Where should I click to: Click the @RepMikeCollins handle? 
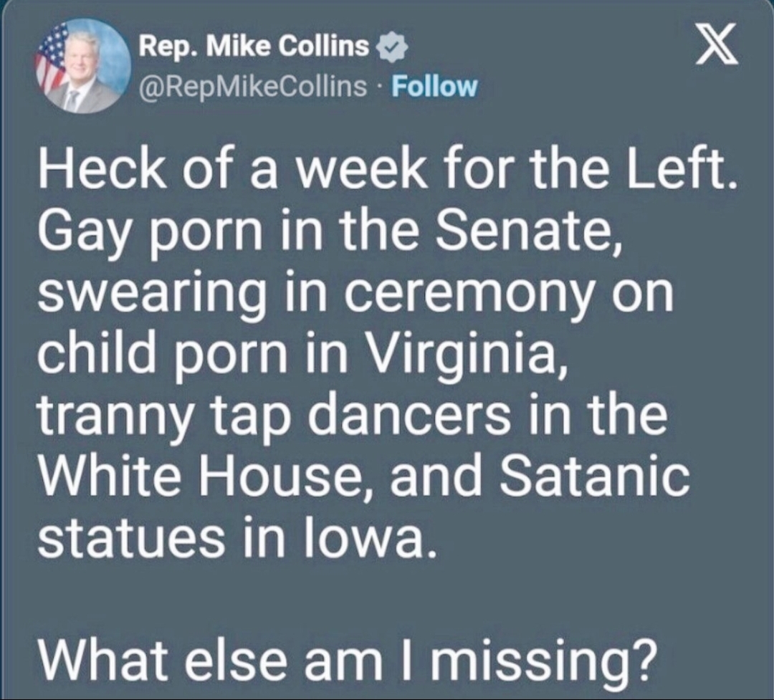click(254, 87)
